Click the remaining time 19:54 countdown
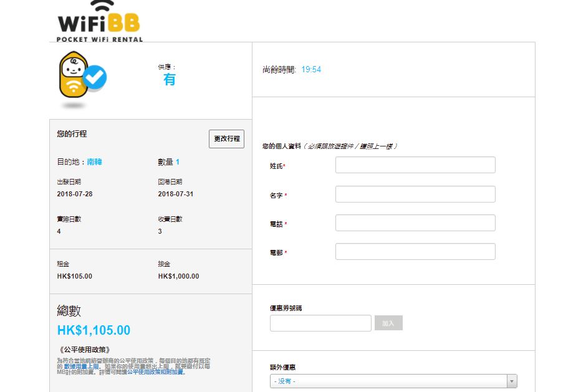The image size is (586, 392). pyautogui.click(x=311, y=70)
